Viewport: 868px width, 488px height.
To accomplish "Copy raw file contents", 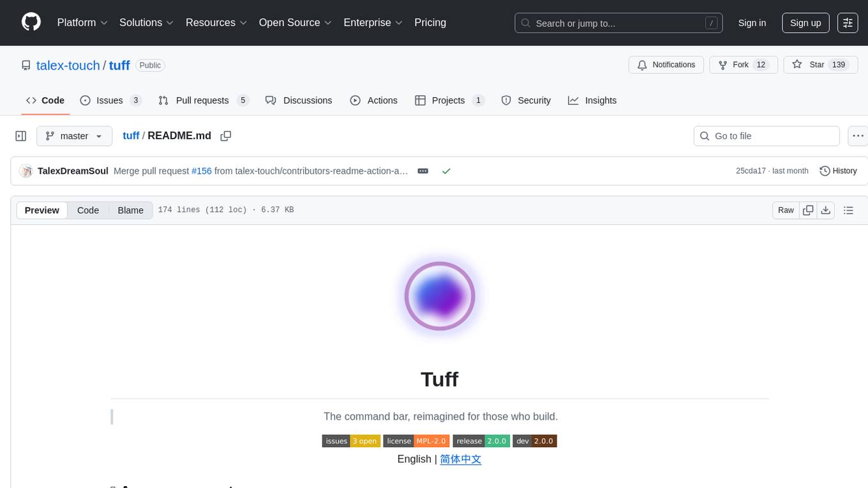I will (808, 210).
